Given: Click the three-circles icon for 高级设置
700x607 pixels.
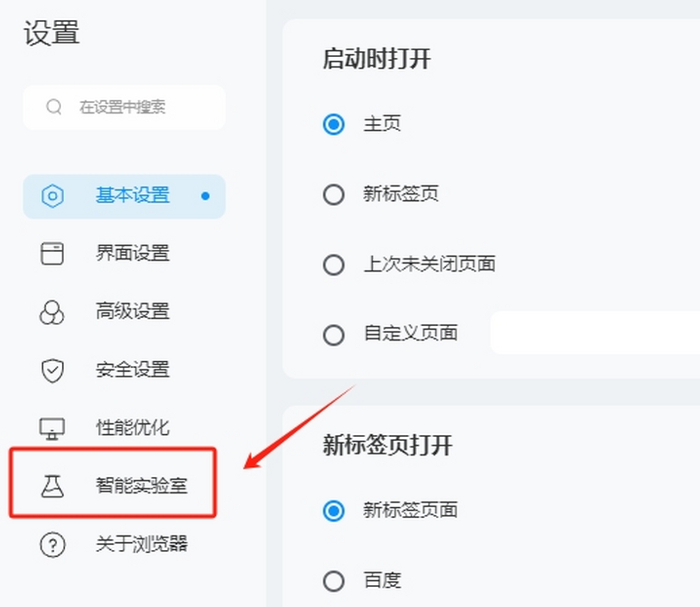Looking at the screenshot, I should [x=52, y=312].
